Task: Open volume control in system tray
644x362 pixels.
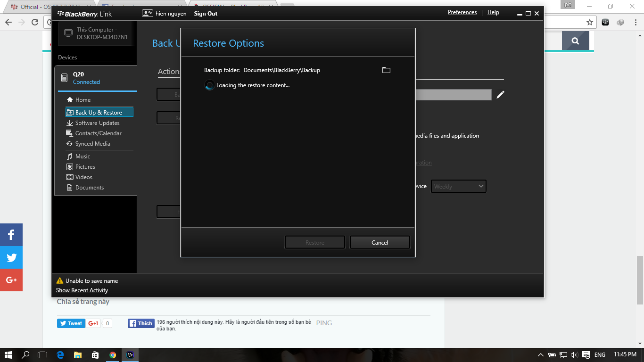Action: click(x=574, y=355)
